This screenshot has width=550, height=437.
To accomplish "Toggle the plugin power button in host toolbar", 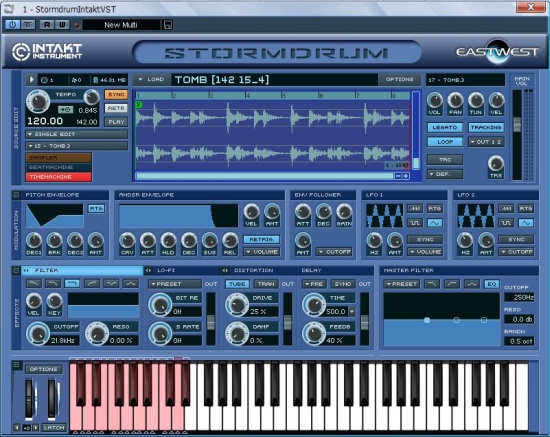I will tap(12, 25).
